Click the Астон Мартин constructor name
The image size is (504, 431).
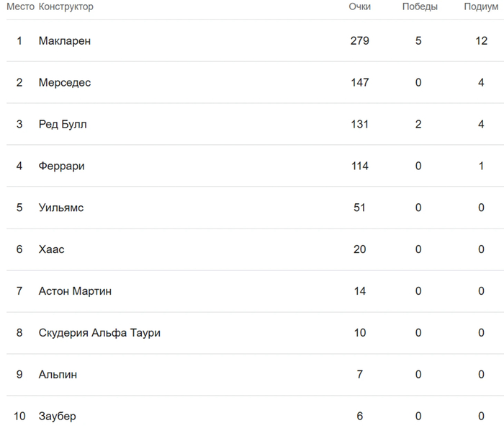[x=75, y=292]
